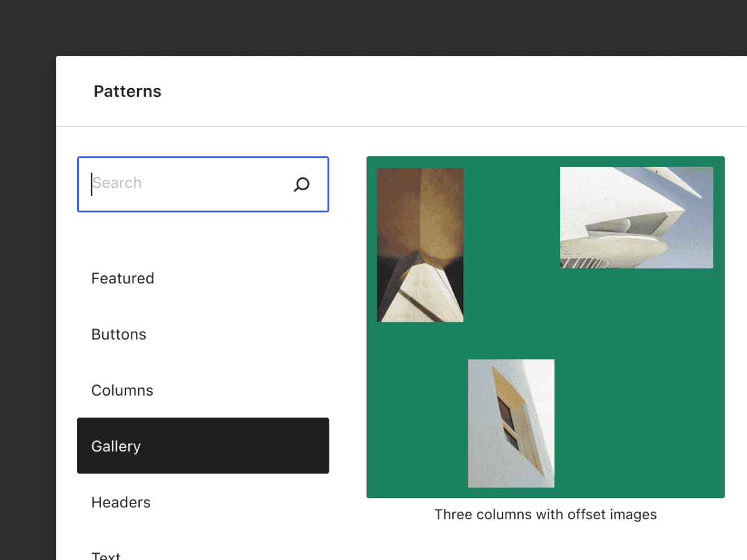747x560 pixels.
Task: Switch to the Columns category
Action: 122,390
